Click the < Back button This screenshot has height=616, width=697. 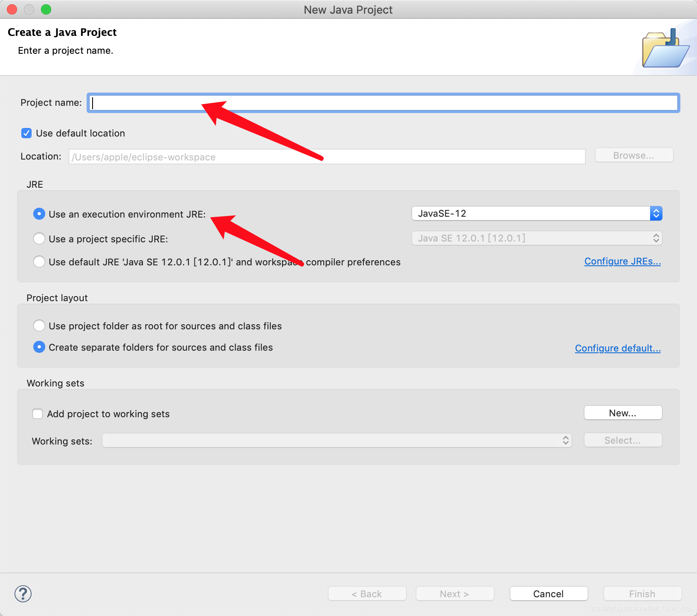pos(367,594)
